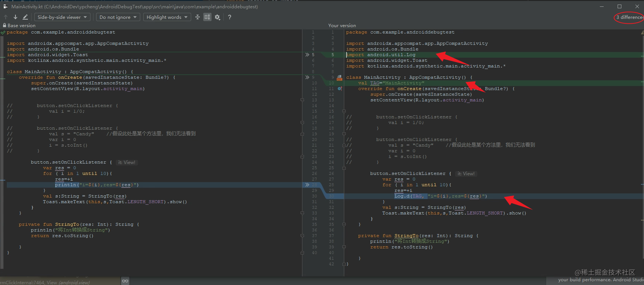Screen dimensions: 644x285
Task: Open diff settings gear menu
Action: point(218,17)
